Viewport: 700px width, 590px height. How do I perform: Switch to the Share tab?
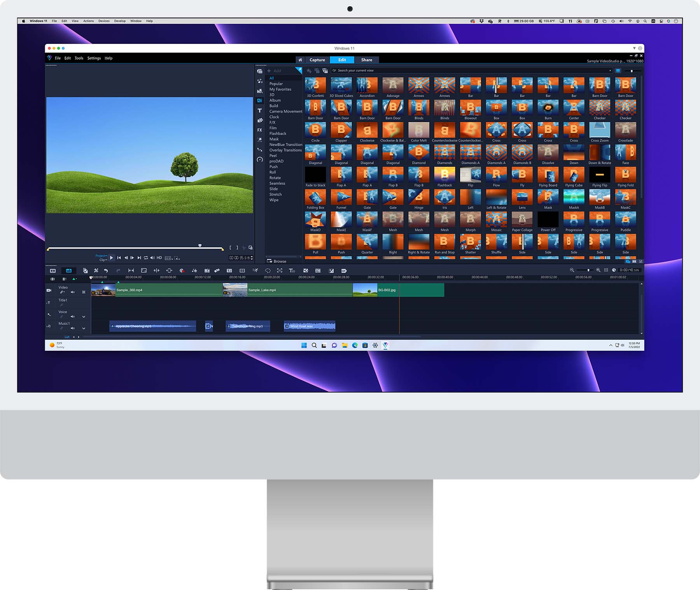tap(366, 60)
